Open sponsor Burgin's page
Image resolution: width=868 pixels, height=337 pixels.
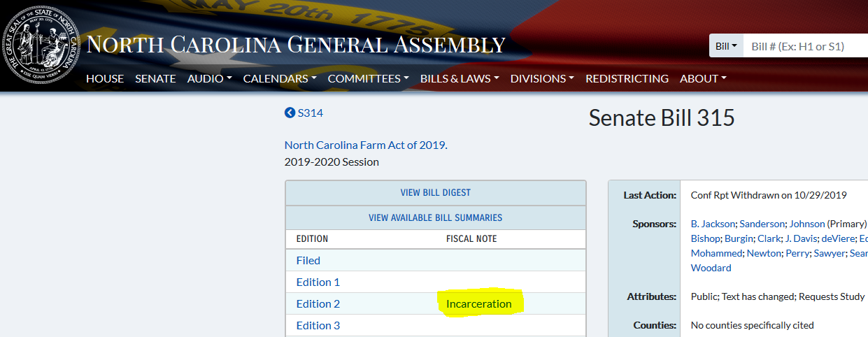[x=739, y=238]
